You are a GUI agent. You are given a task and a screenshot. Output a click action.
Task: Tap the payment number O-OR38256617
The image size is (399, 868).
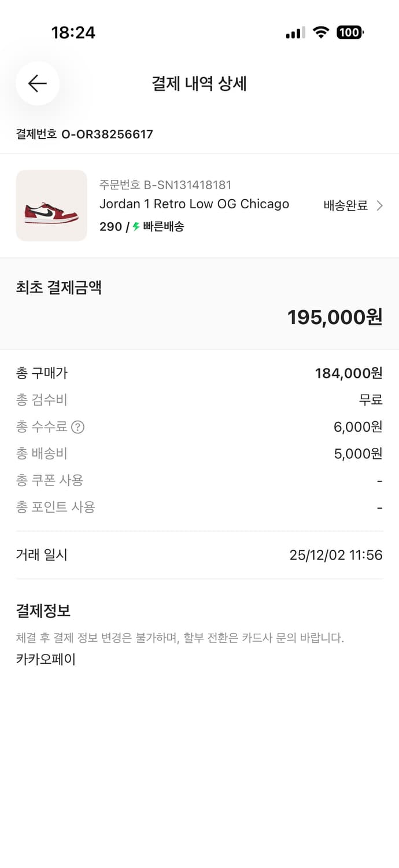click(84, 134)
